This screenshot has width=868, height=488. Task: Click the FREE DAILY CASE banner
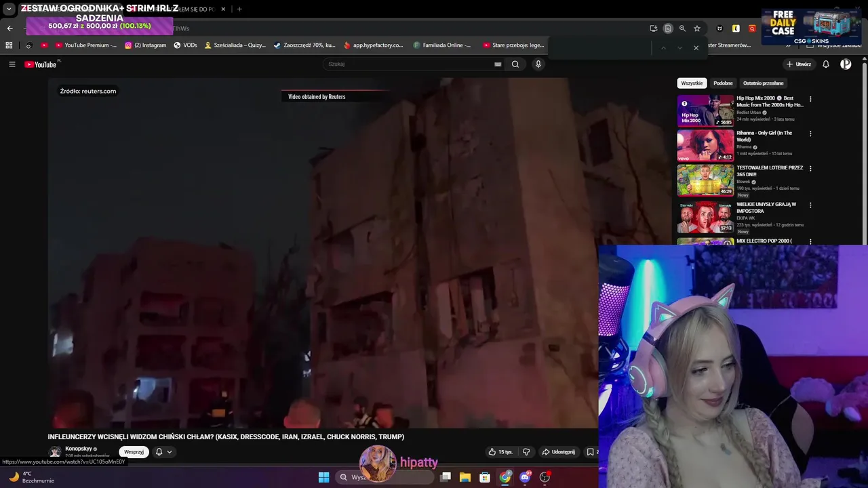pos(812,26)
